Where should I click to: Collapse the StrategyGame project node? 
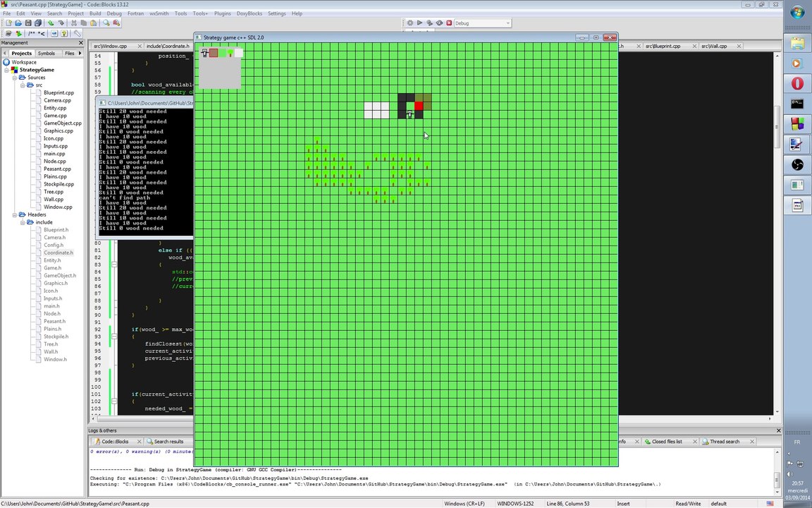(x=7, y=69)
